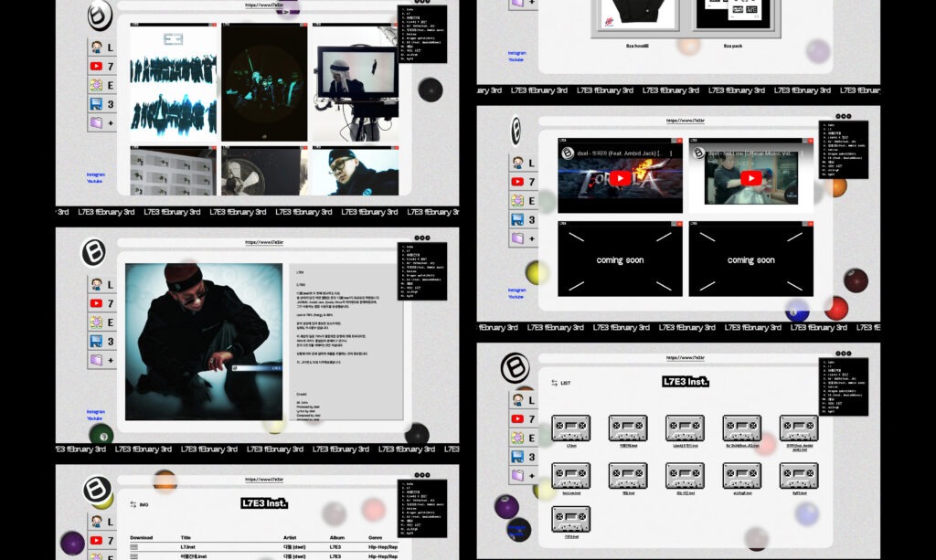
Task: Switch view with the IMG toggle in track table panel
Action: [x=139, y=504]
